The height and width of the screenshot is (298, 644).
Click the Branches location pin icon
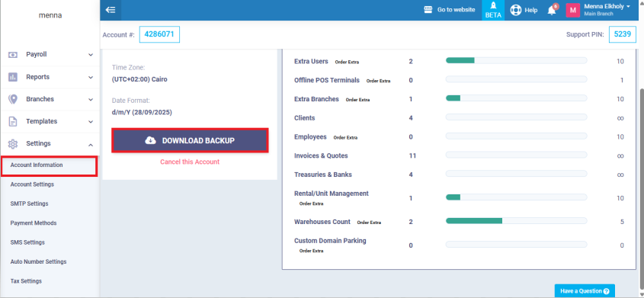point(13,99)
